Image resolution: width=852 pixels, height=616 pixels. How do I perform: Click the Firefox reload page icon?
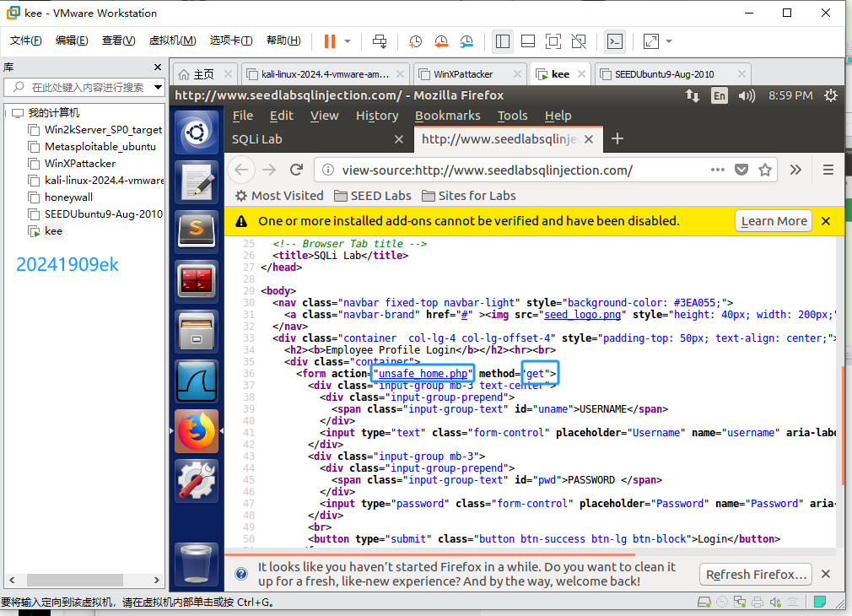point(296,170)
